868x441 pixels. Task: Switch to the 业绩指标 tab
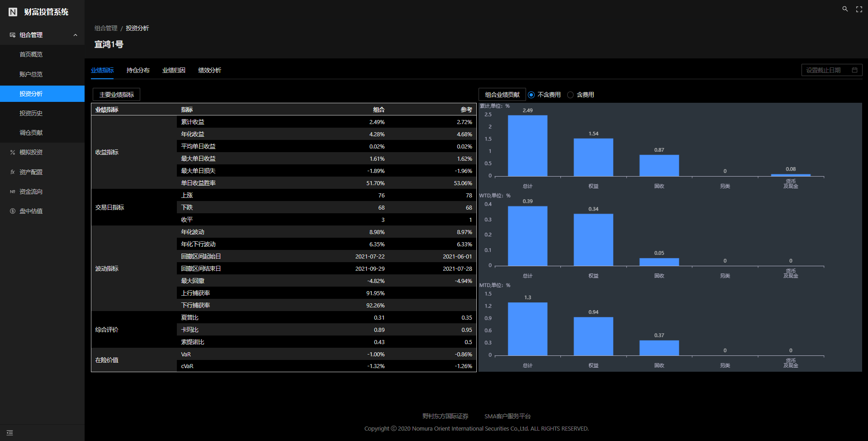(102, 70)
